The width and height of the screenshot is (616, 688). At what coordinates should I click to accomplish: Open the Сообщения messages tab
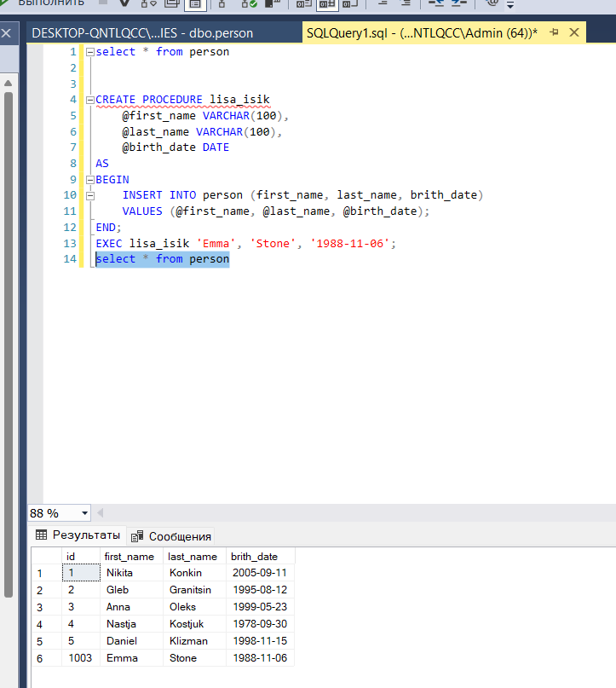tap(171, 536)
